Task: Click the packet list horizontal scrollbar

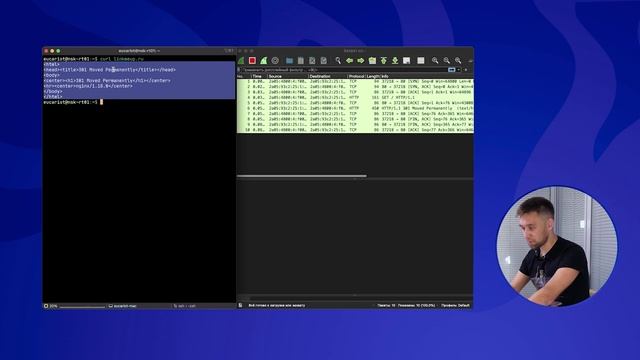Action: 302,176
